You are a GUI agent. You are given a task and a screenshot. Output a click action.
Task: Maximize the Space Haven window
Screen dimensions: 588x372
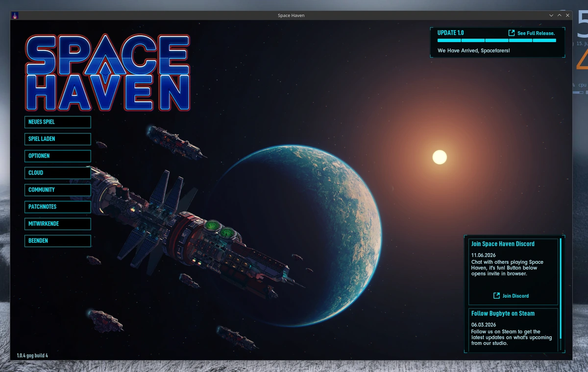tap(560, 16)
